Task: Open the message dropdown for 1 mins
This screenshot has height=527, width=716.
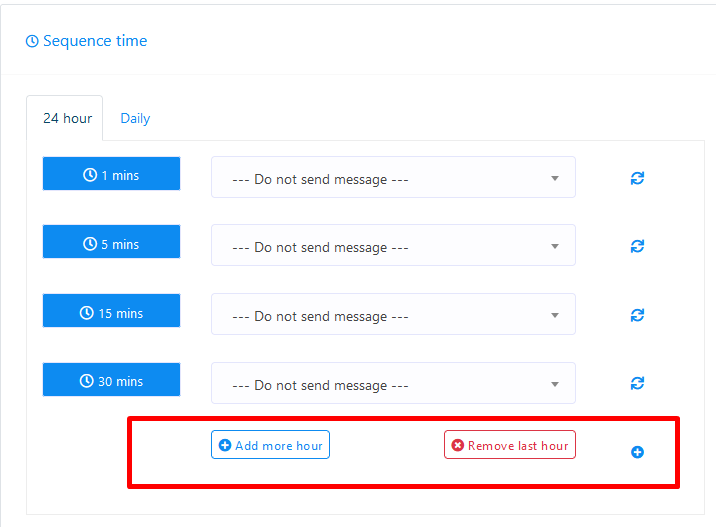Action: click(393, 179)
